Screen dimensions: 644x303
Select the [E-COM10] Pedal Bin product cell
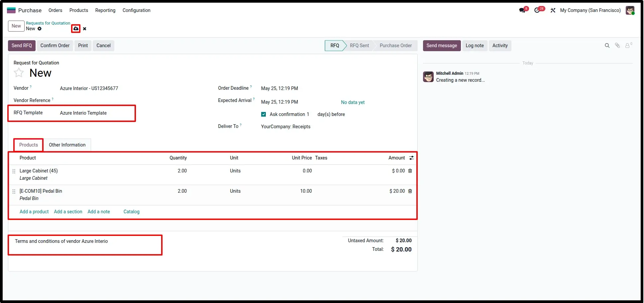click(x=41, y=191)
